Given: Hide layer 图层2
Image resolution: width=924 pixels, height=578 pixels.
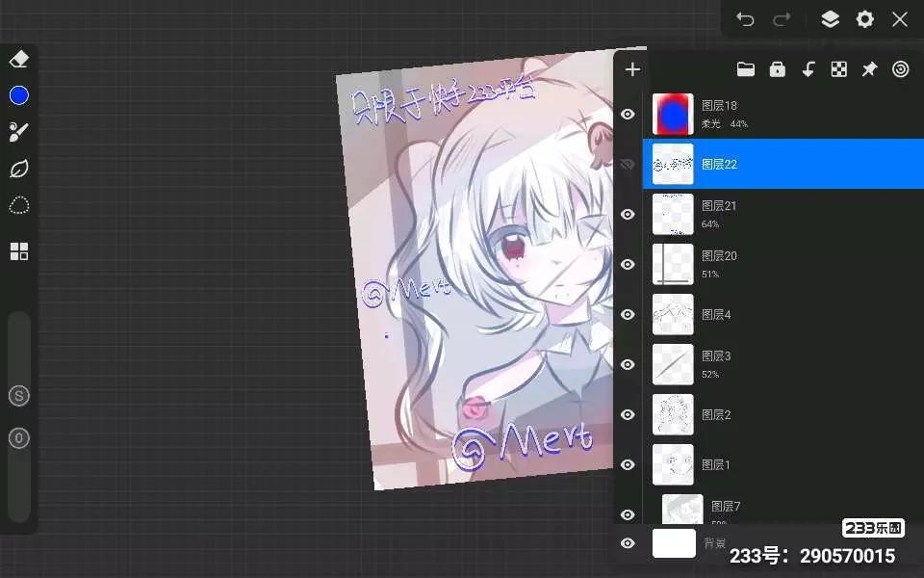Looking at the screenshot, I should [x=628, y=414].
